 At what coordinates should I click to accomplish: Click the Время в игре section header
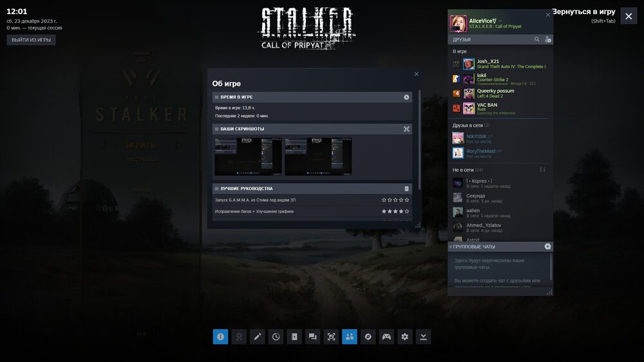click(x=312, y=97)
